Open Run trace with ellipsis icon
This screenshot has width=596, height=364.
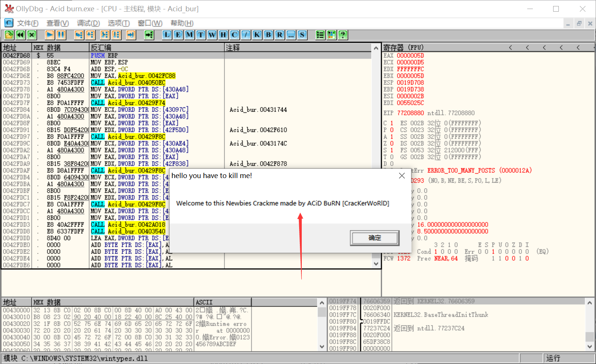tap(291, 35)
